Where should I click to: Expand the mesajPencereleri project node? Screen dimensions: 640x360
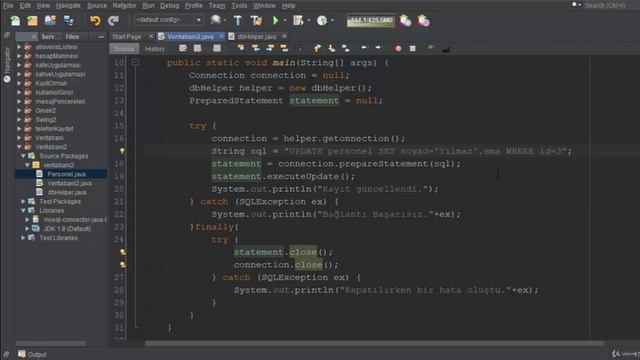tap(19, 101)
